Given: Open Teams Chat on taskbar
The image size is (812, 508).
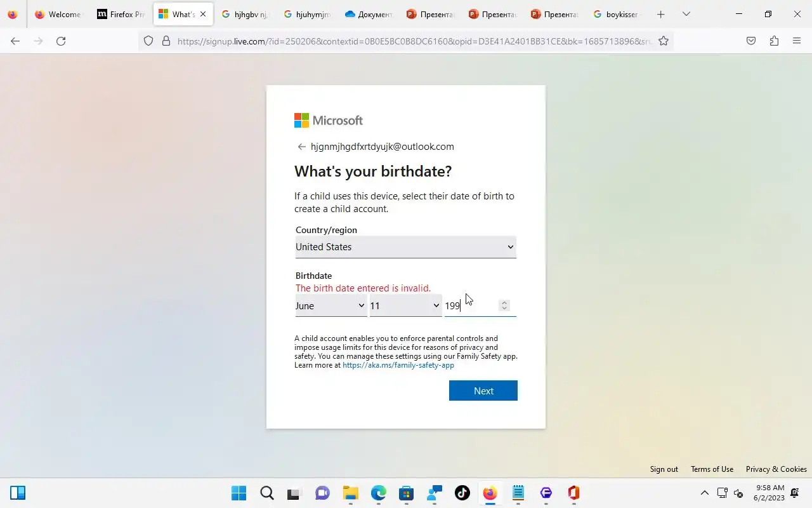Looking at the screenshot, I should pyautogui.click(x=322, y=493).
